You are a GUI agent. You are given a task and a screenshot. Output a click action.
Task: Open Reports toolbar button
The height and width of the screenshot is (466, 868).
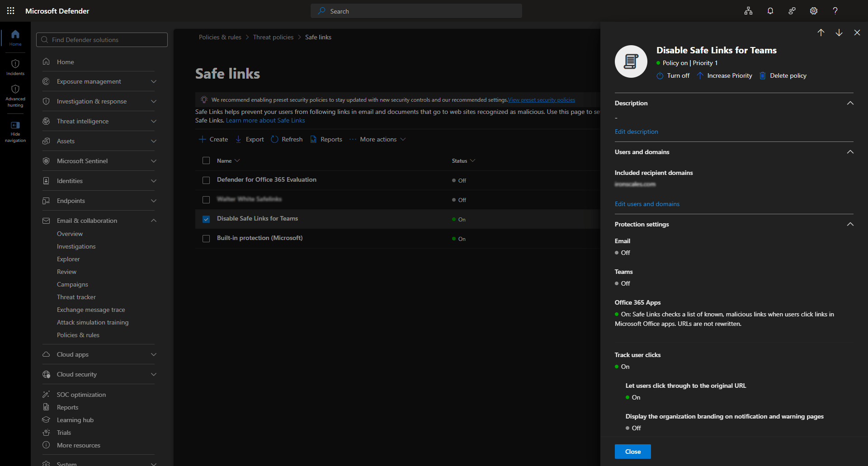tap(326, 139)
